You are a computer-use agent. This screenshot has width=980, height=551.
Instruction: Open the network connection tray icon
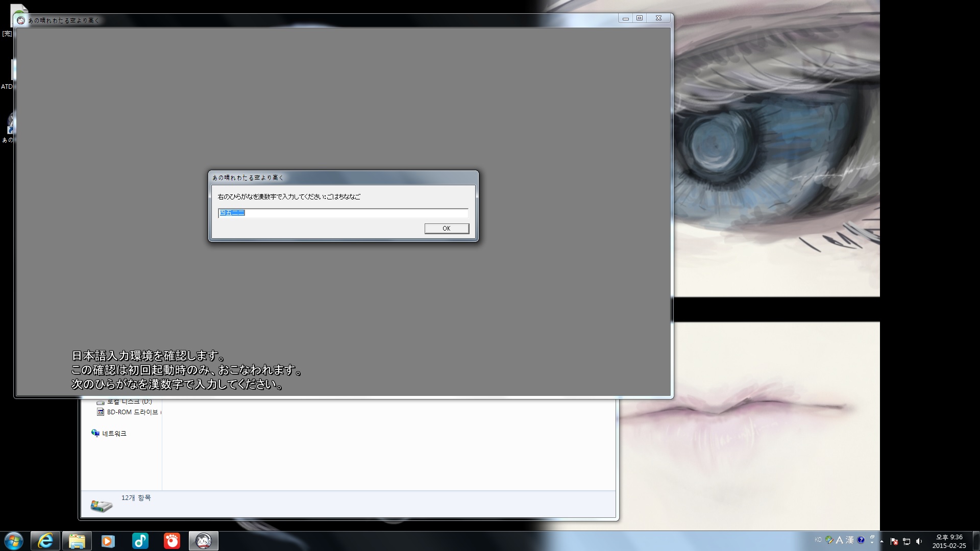point(906,541)
